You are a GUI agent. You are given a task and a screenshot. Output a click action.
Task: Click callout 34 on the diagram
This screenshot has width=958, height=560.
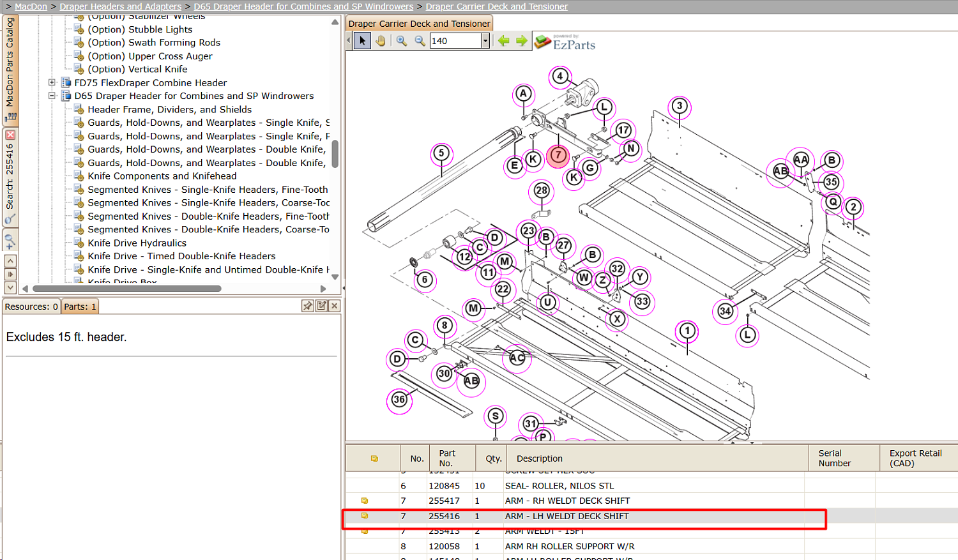pos(725,311)
